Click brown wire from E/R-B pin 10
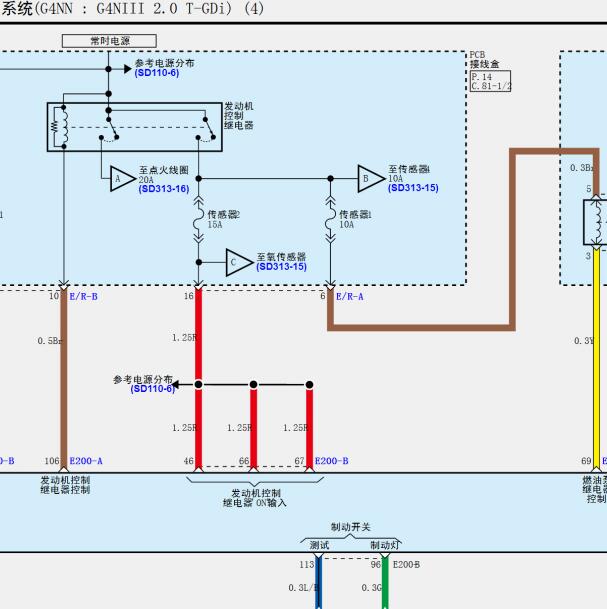The height and width of the screenshot is (609, 607). (x=64, y=377)
